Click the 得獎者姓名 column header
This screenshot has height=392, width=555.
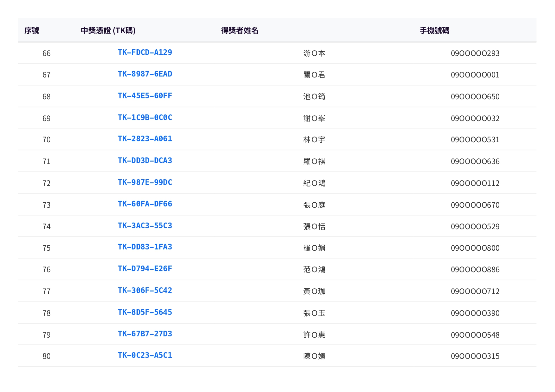click(240, 30)
